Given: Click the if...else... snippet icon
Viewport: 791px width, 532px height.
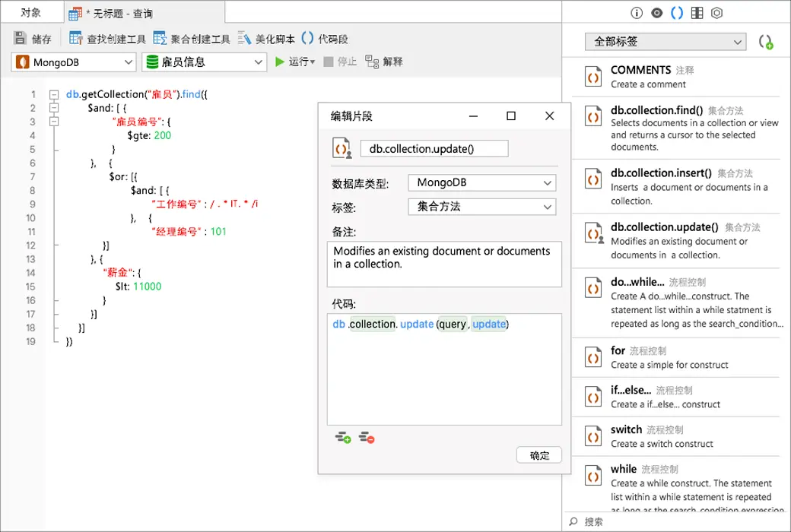Looking at the screenshot, I should (593, 397).
